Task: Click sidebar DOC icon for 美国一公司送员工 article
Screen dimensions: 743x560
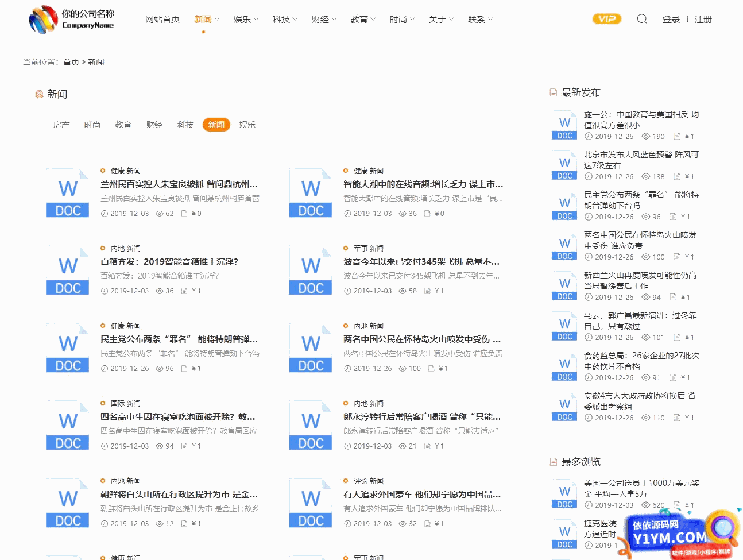Action: (564, 494)
